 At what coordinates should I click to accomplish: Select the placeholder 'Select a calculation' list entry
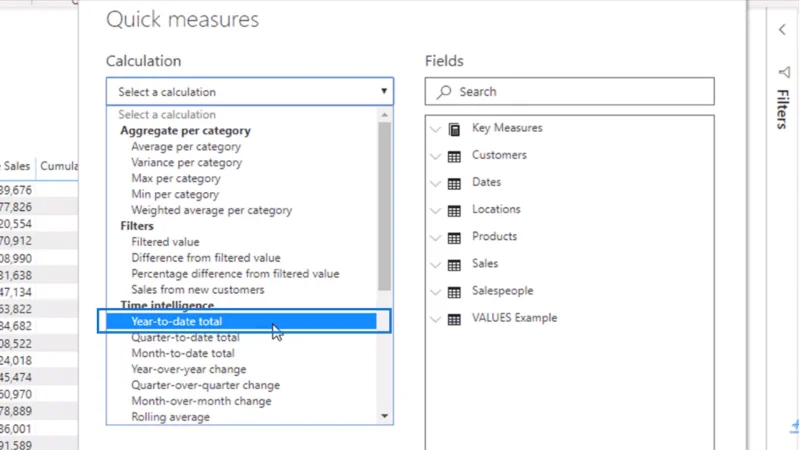167,114
